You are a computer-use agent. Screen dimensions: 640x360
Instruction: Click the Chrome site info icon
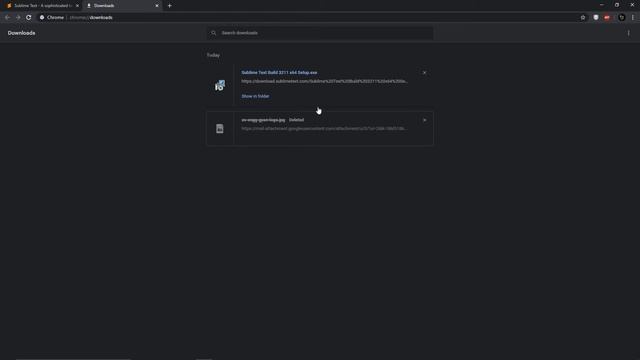[42, 18]
